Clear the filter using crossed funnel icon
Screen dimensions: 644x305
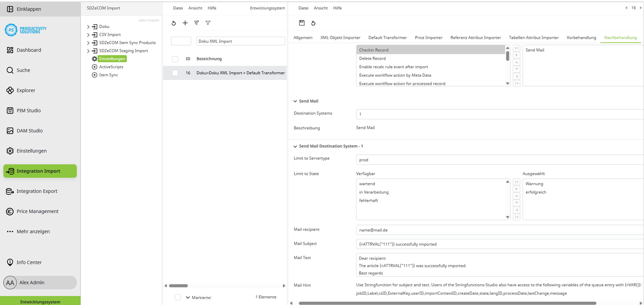(x=196, y=23)
